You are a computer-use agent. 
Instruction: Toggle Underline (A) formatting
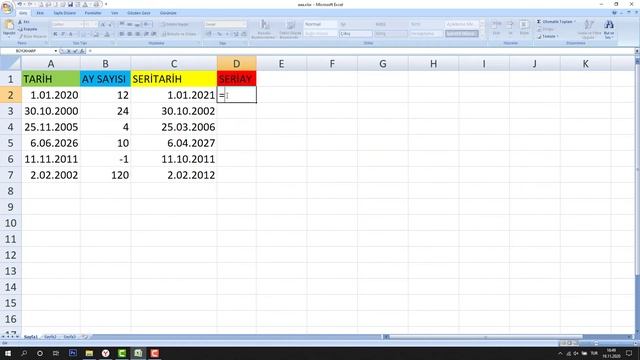pos(70,34)
